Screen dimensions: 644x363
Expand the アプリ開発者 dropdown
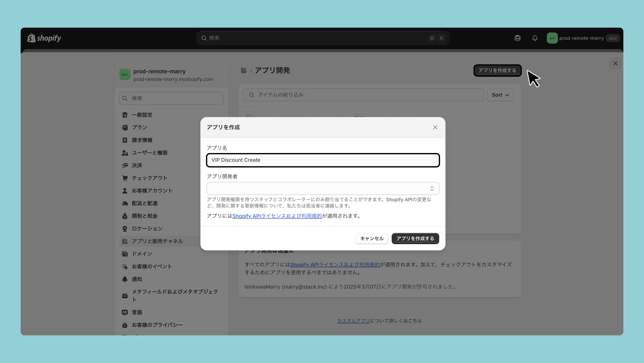click(322, 188)
